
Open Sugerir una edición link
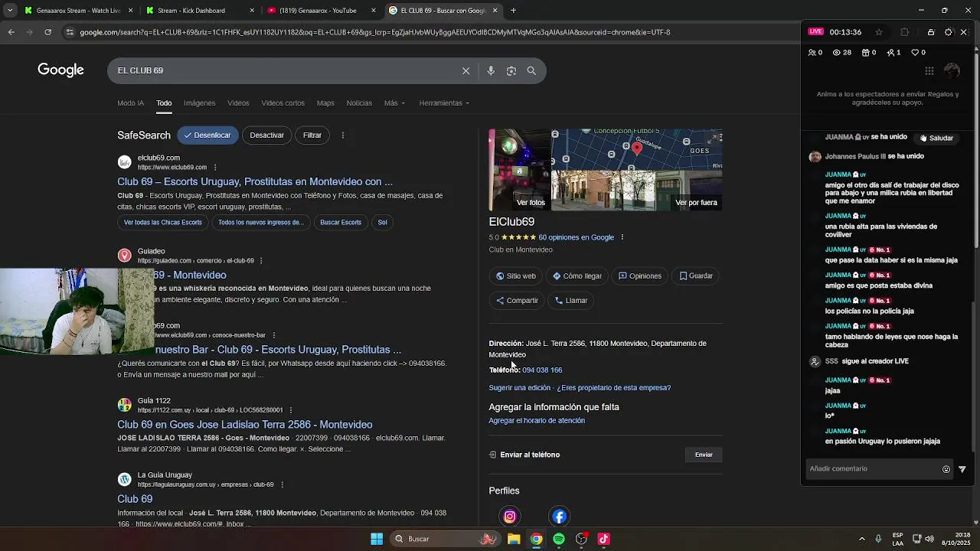(520, 388)
